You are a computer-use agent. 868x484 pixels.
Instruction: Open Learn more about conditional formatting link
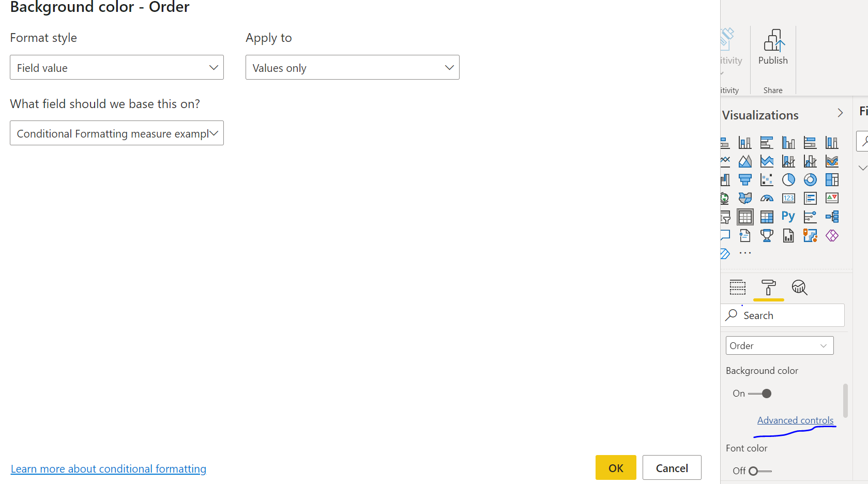coord(109,469)
